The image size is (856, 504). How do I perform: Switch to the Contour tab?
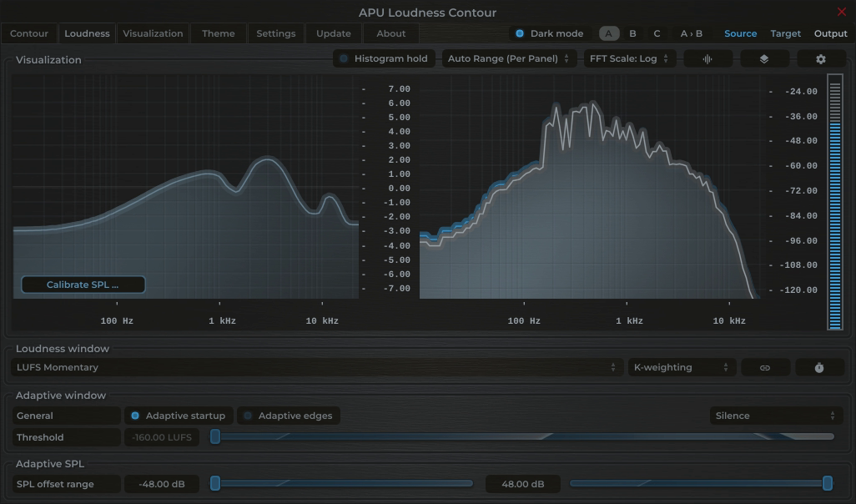pyautogui.click(x=29, y=33)
